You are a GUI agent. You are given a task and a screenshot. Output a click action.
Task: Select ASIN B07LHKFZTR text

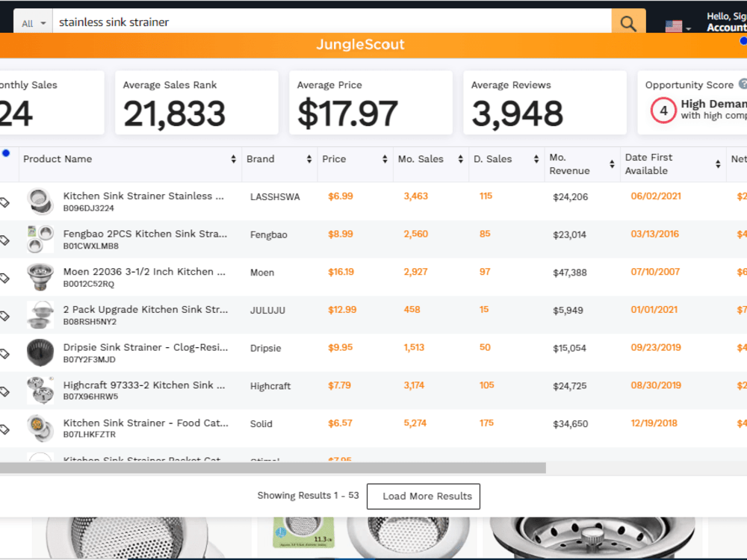[x=89, y=435]
